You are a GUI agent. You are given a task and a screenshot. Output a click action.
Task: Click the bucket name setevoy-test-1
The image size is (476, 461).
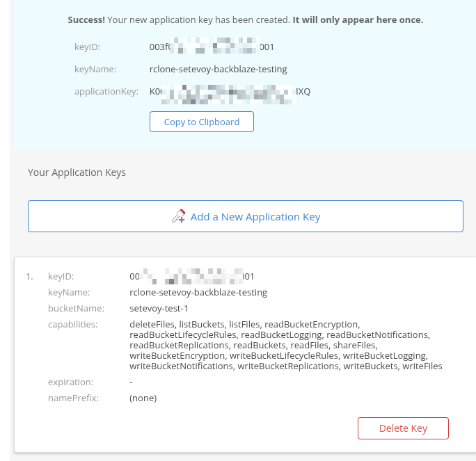point(159,309)
